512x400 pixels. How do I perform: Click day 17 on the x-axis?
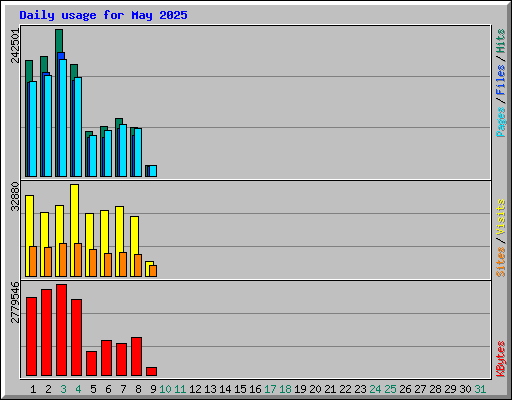click(270, 389)
